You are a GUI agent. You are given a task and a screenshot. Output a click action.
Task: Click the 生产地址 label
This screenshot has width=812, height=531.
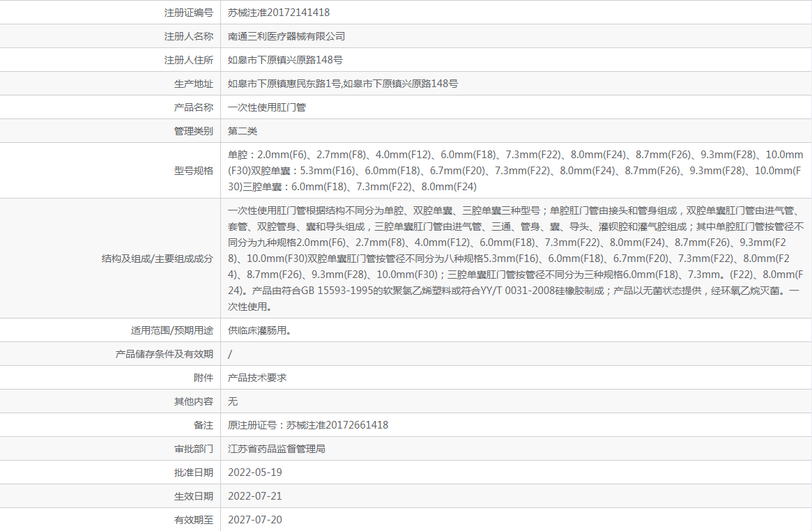[x=194, y=84]
